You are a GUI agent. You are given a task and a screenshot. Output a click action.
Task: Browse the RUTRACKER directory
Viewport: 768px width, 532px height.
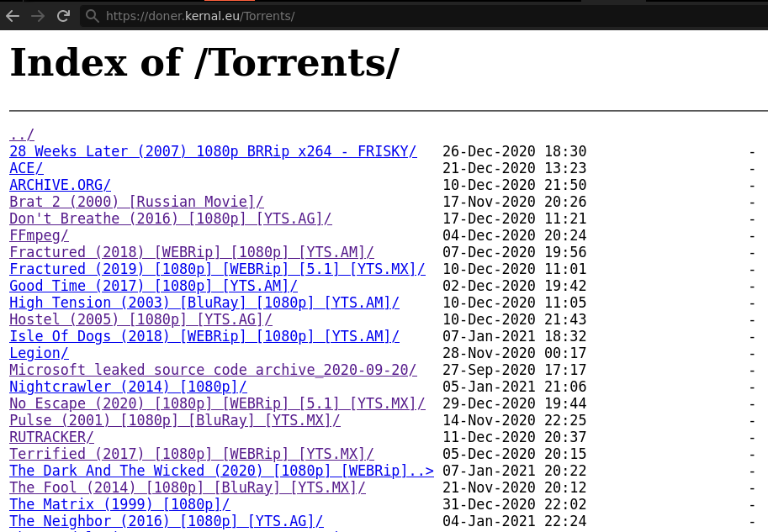pyautogui.click(x=51, y=437)
